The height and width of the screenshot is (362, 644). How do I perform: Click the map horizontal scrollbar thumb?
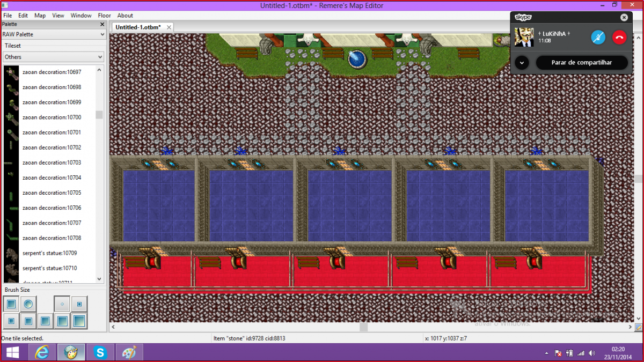[x=363, y=327]
